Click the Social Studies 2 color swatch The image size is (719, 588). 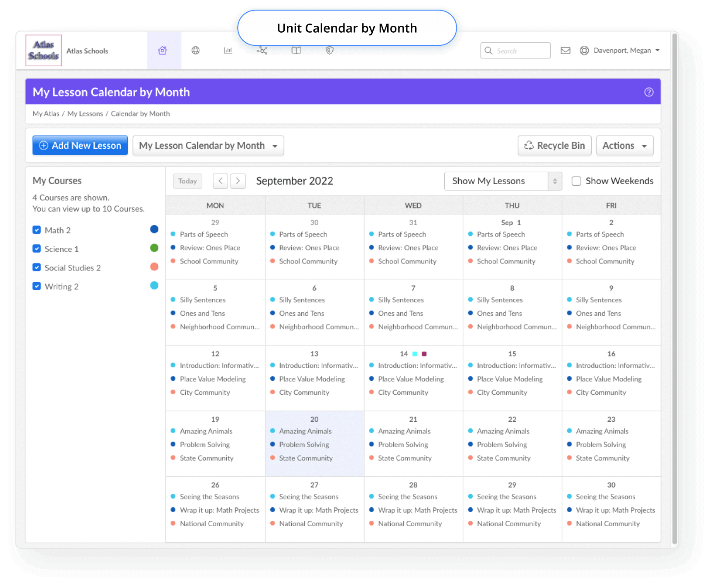pyautogui.click(x=154, y=267)
